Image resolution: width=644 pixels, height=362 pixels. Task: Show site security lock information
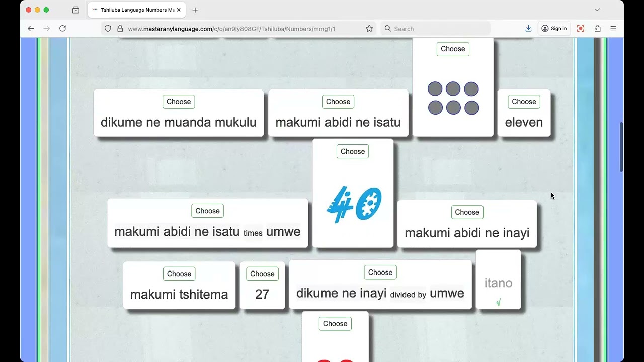click(x=120, y=29)
